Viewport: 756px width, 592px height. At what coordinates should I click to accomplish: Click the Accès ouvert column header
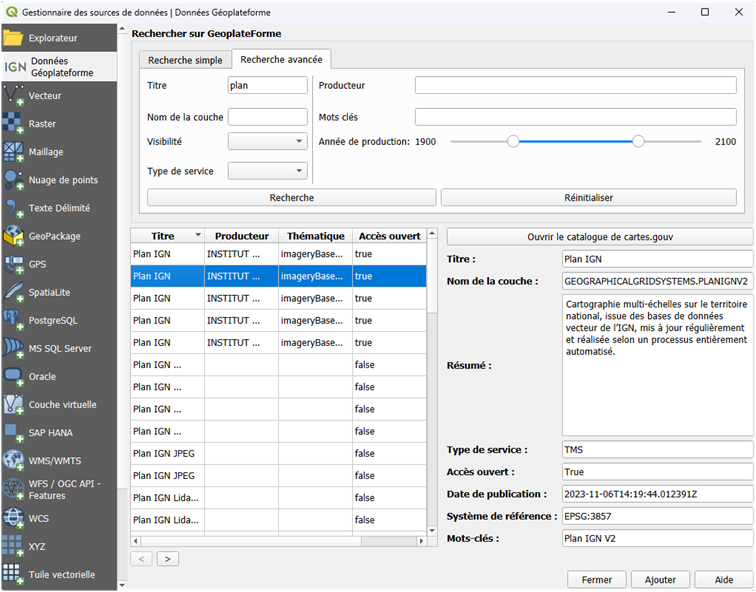pyautogui.click(x=390, y=236)
